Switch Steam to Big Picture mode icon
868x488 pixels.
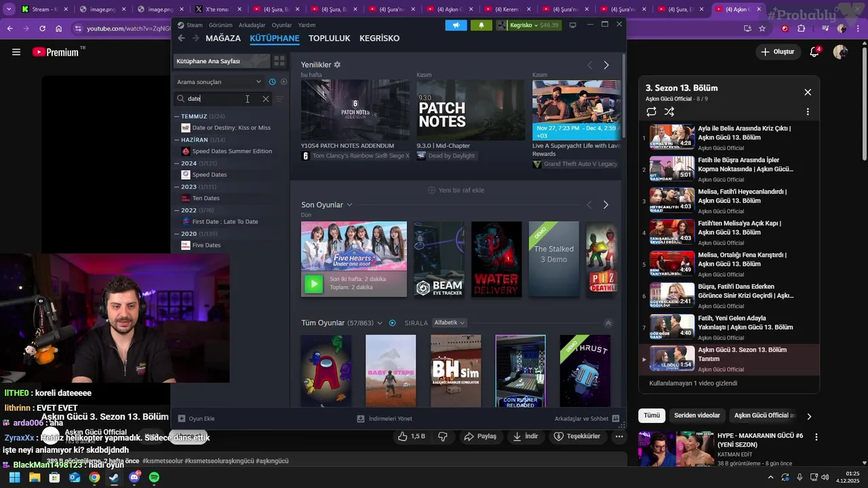[x=573, y=25]
